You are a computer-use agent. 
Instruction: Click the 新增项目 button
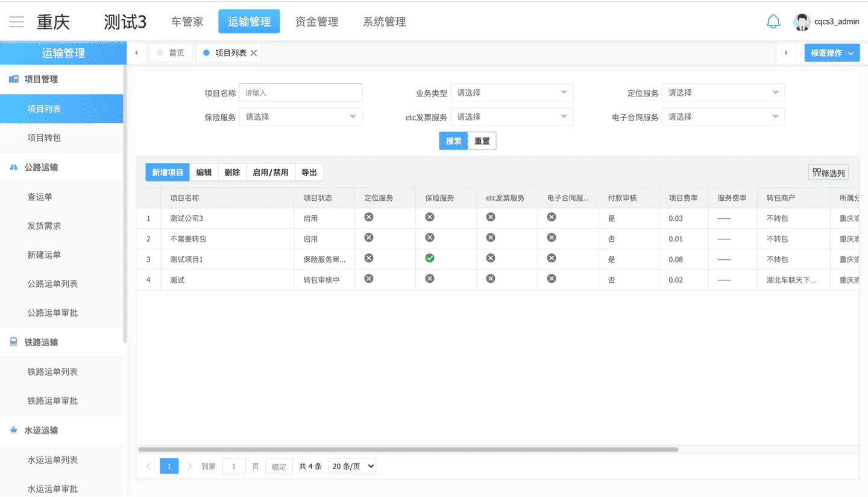pos(168,173)
